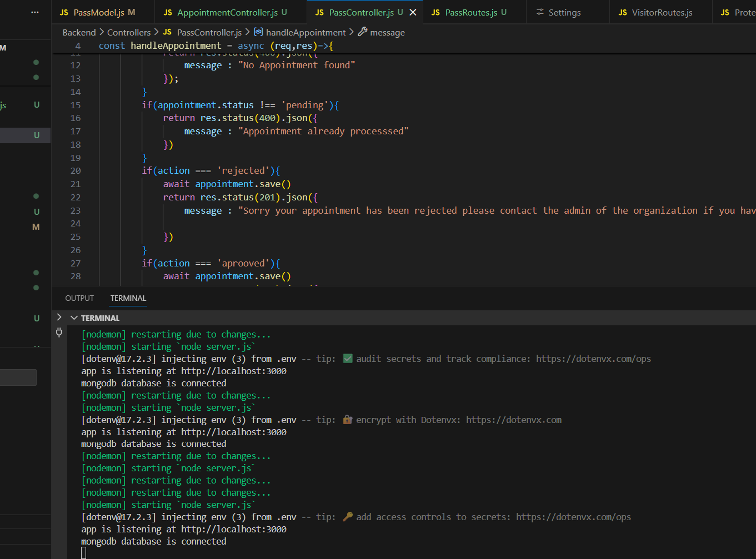Click JS file icon in breadcrumb path
The height and width of the screenshot is (559, 756).
tap(167, 32)
